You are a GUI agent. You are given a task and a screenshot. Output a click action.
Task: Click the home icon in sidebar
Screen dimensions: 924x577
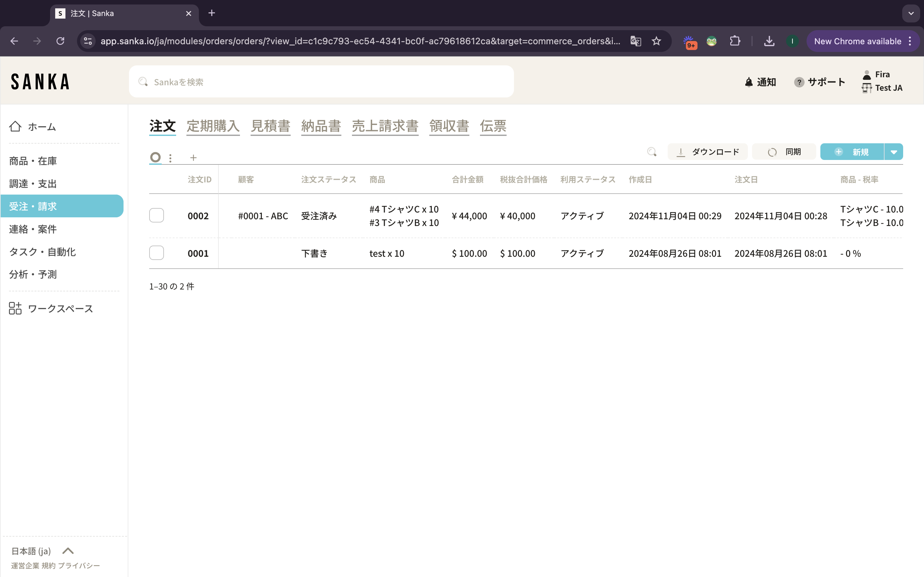click(x=15, y=126)
